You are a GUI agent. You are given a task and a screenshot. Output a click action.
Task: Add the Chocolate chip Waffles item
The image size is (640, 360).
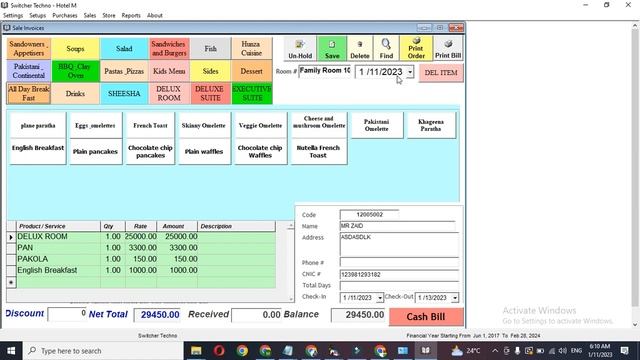click(260, 151)
